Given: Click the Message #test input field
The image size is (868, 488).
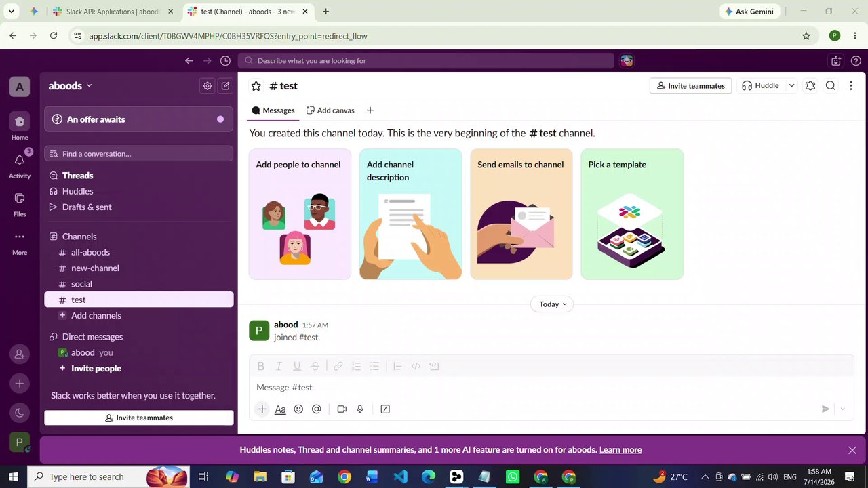Looking at the screenshot, I should coord(551,388).
